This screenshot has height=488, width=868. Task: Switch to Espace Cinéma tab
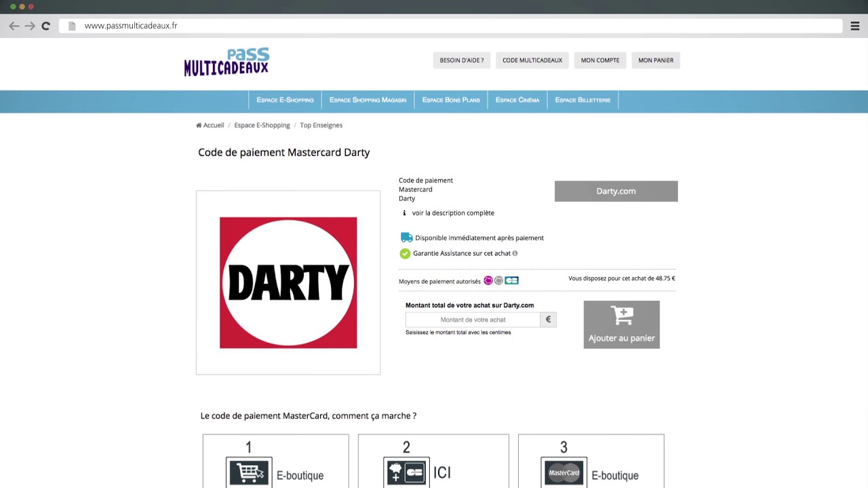(x=517, y=100)
